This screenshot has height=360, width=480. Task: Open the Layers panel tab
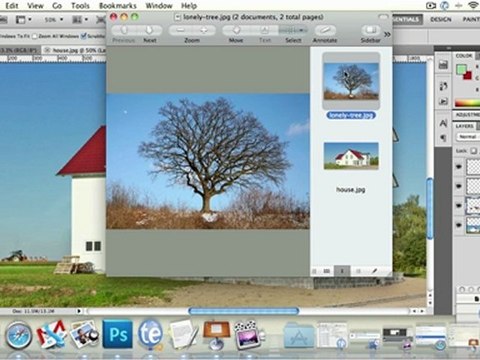point(464,126)
